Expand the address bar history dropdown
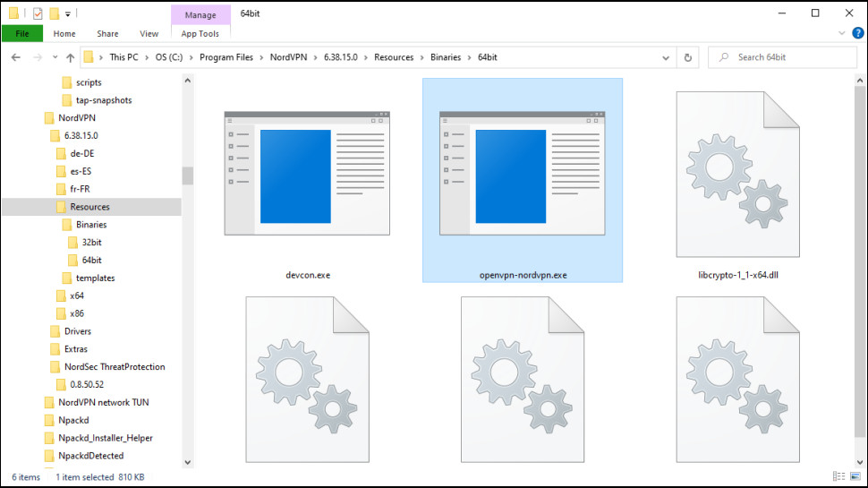Image resolution: width=868 pixels, height=488 pixels. (x=666, y=57)
